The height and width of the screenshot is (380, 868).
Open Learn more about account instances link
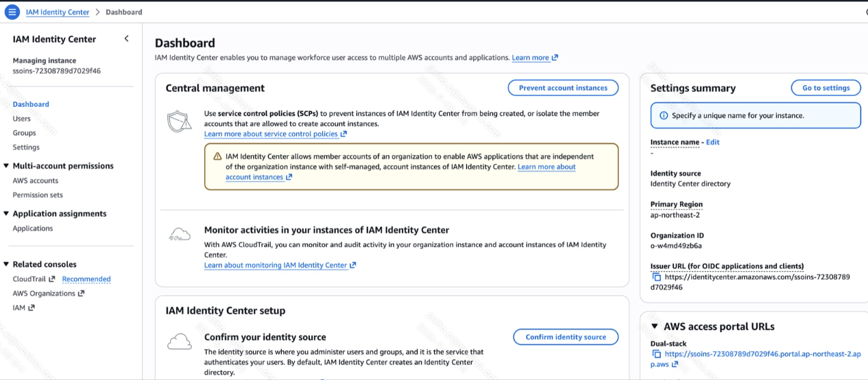coord(400,171)
